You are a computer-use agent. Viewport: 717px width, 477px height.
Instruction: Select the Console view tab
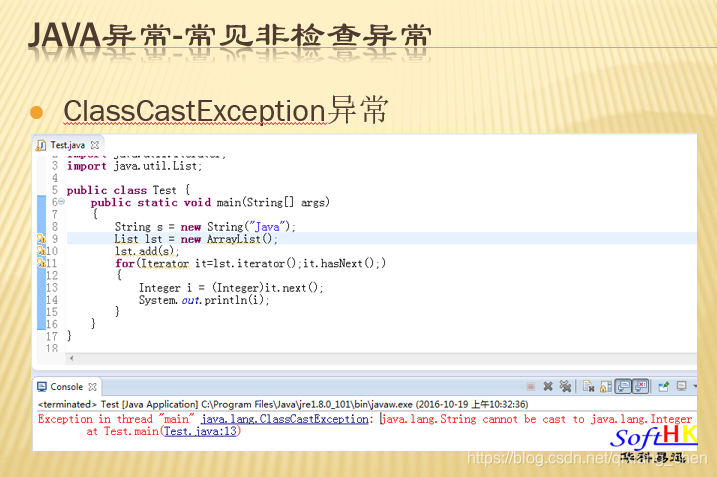coord(66,387)
